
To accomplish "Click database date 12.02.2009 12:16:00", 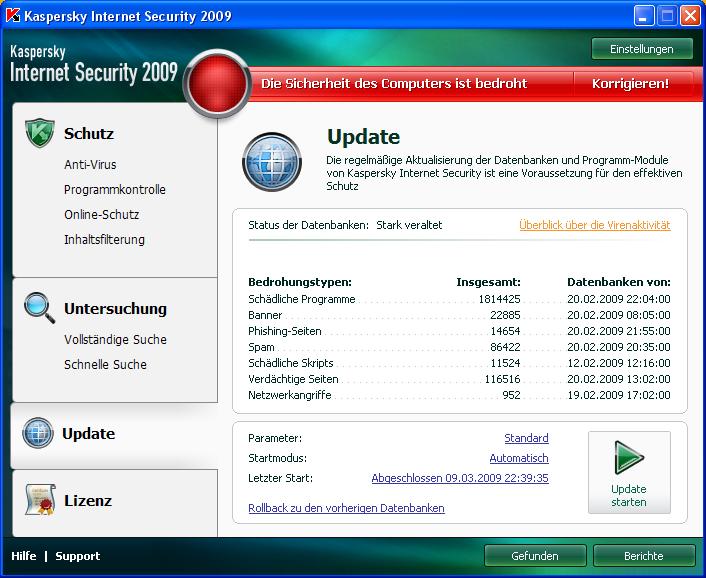I will pos(619,363).
